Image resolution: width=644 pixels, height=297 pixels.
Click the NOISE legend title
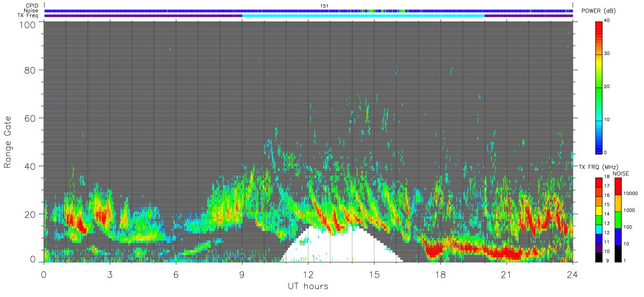point(621,173)
